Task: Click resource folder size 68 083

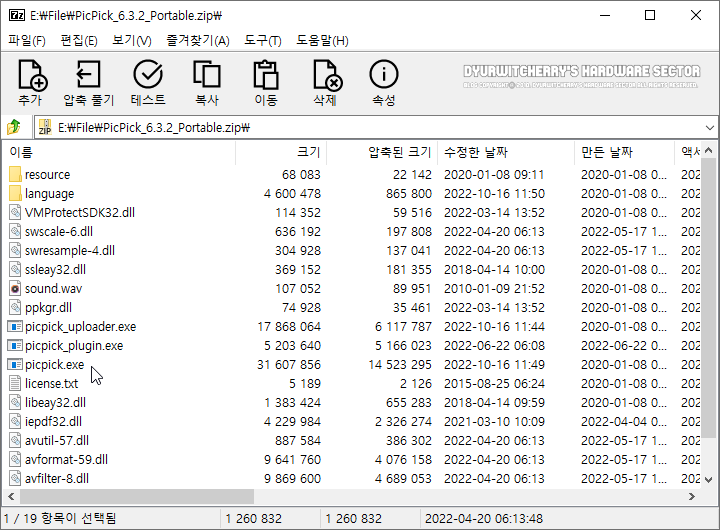Action: click(x=301, y=175)
